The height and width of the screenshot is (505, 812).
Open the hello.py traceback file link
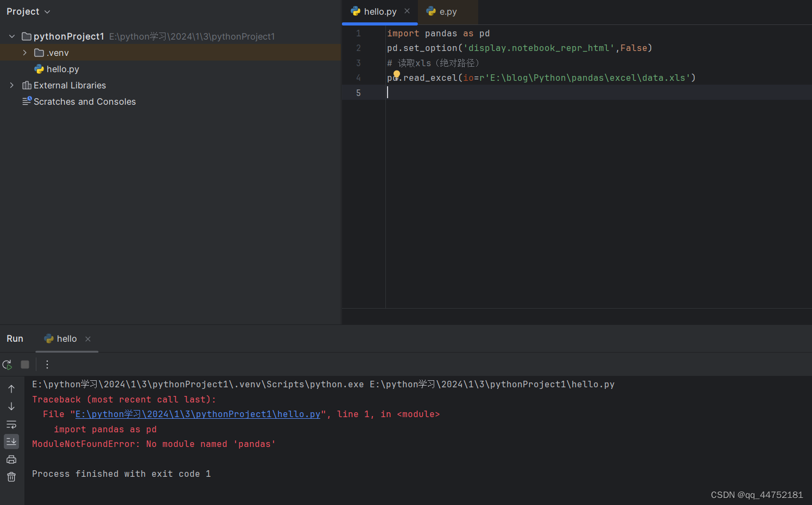coord(198,414)
